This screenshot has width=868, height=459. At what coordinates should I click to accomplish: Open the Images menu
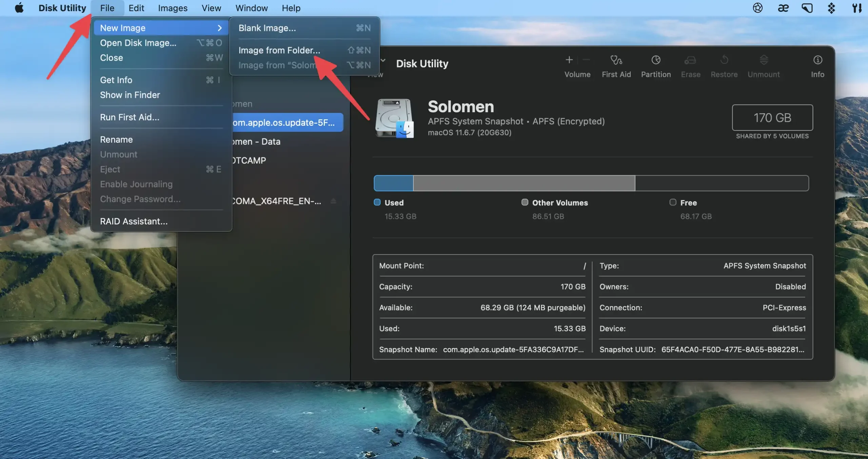173,8
